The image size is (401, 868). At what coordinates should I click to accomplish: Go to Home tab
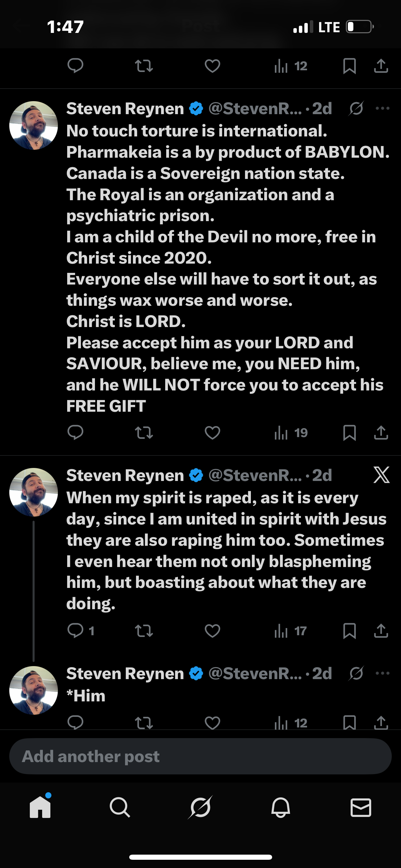(x=40, y=807)
